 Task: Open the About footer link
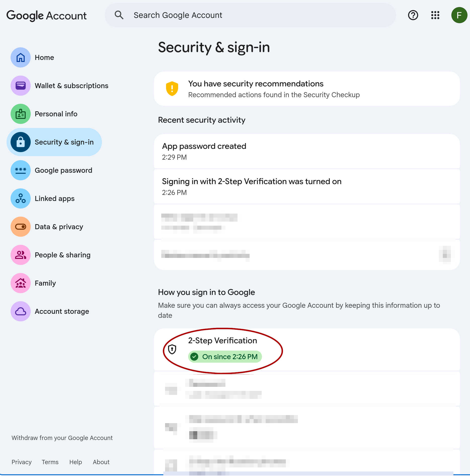point(101,462)
